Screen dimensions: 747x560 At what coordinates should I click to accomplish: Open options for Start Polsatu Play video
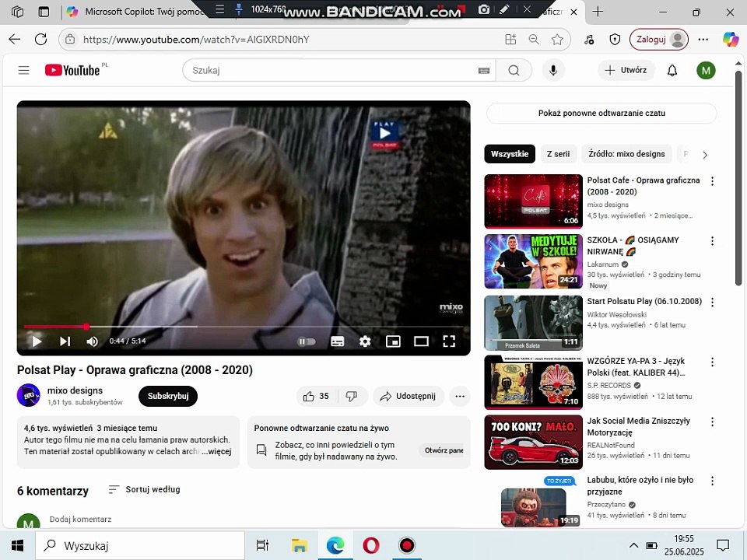[x=712, y=302]
